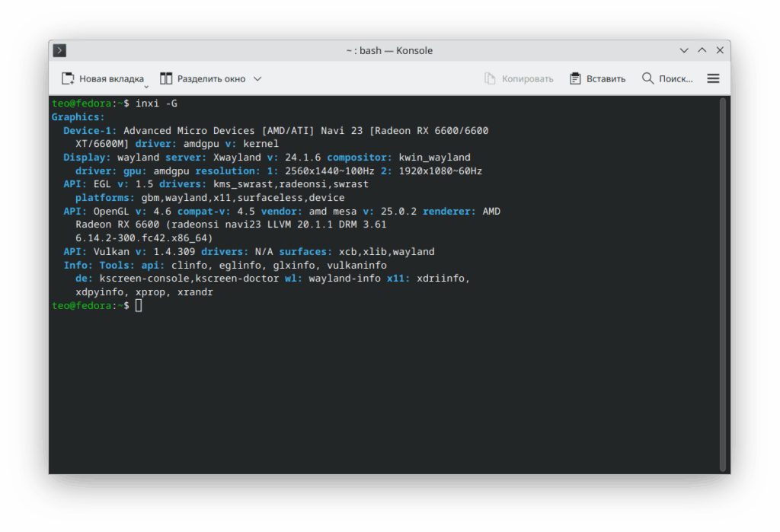Image resolution: width=780 pixels, height=532 pixels.
Task: Click the Vulkan version '1.4.309'
Action: pyautogui.click(x=174, y=252)
